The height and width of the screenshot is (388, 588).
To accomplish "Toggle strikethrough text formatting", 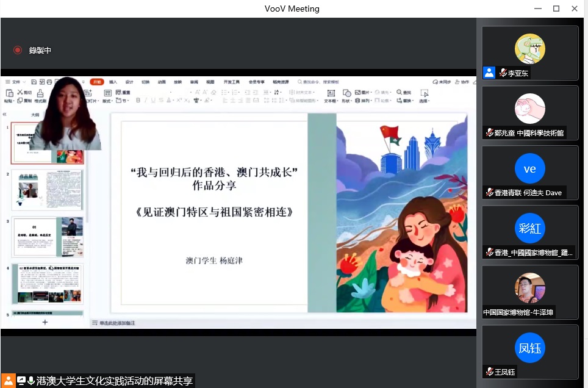I will point(162,101).
